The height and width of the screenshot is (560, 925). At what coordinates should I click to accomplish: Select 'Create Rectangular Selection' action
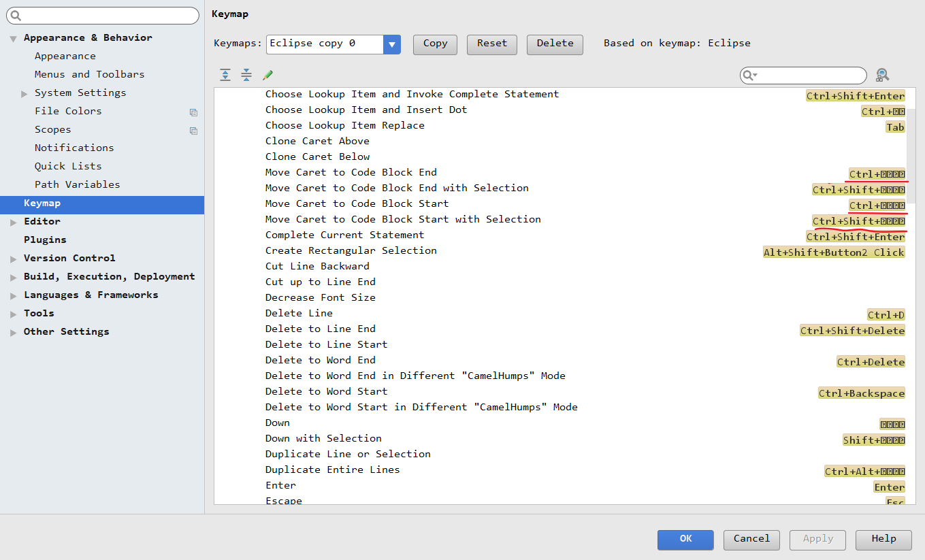351,251
